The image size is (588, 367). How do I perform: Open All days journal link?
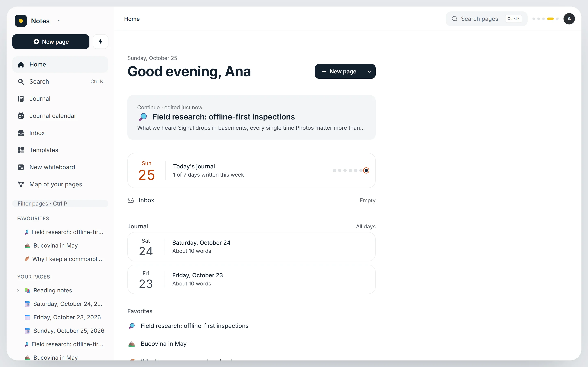pos(366,227)
